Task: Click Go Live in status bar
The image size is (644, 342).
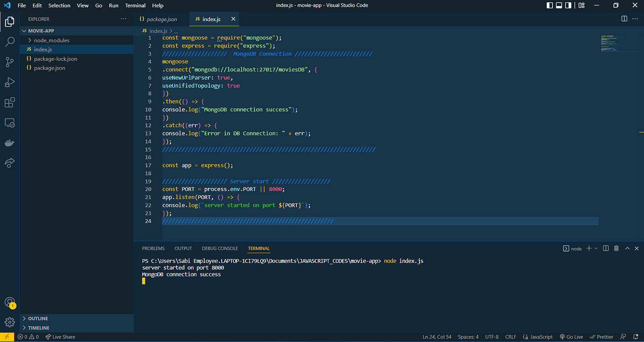Action: click(571, 337)
